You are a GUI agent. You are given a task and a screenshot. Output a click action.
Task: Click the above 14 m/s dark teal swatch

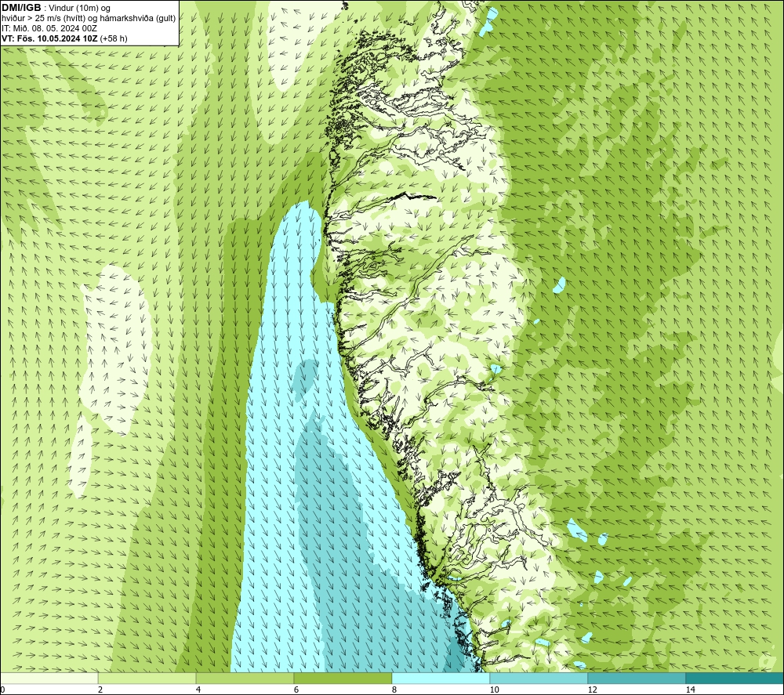[735, 678]
